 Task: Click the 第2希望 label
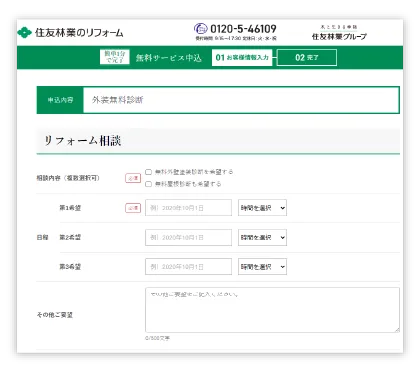[70, 237]
